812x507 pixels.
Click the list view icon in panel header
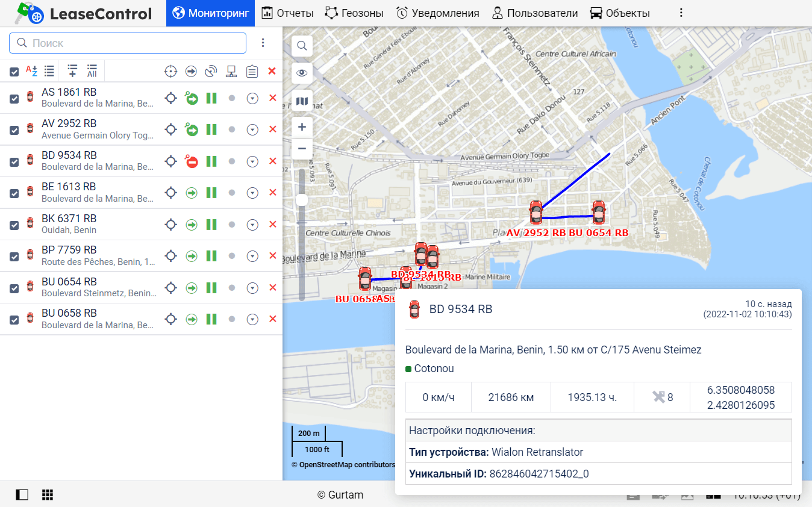pos(49,71)
